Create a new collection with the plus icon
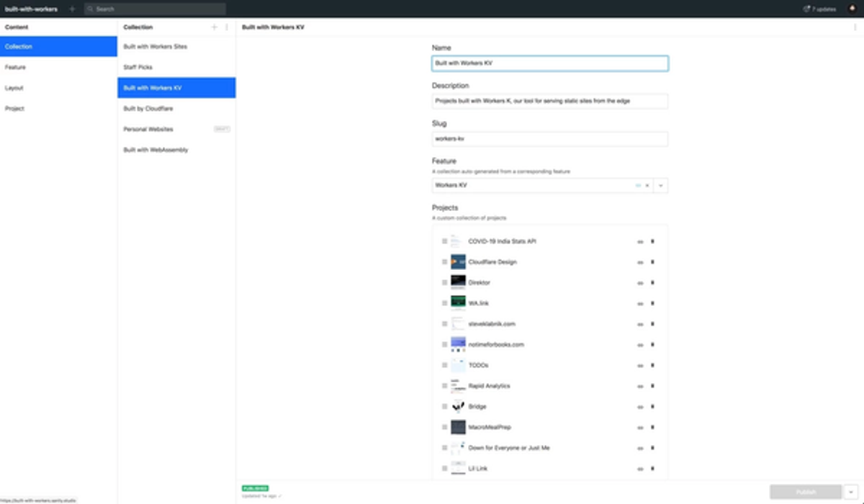 click(214, 27)
